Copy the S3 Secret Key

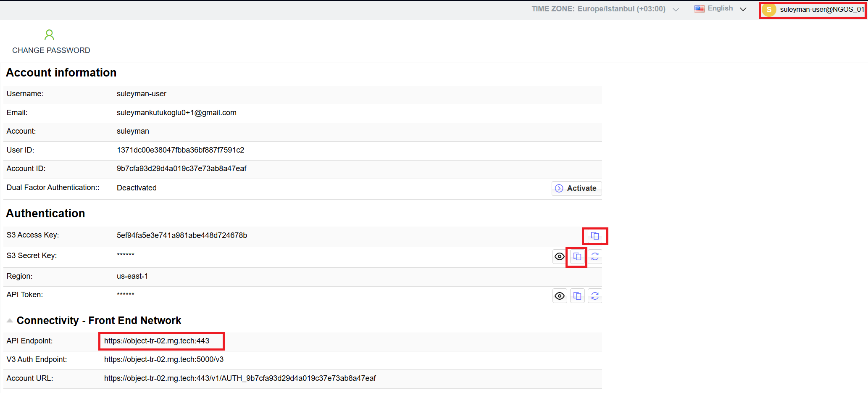(576, 256)
